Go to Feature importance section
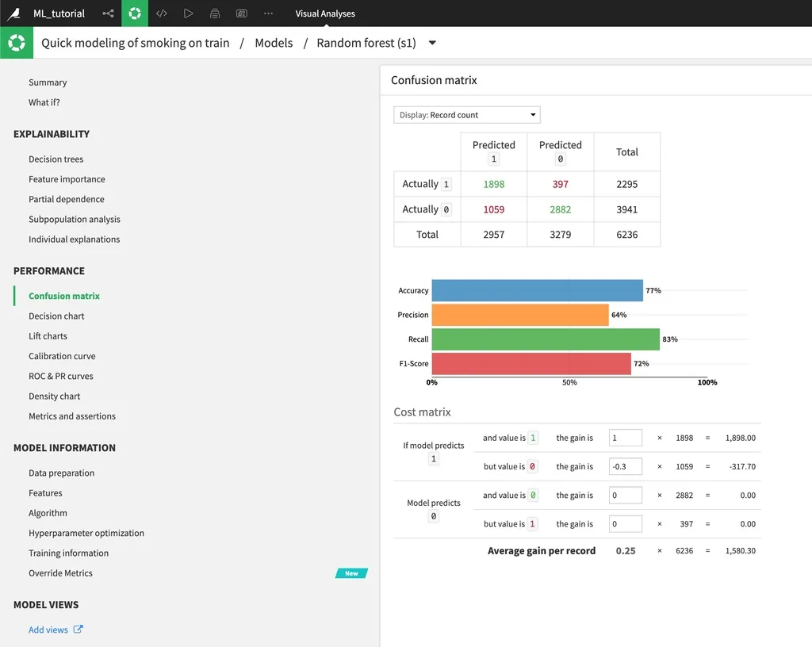812x647 pixels. (67, 179)
